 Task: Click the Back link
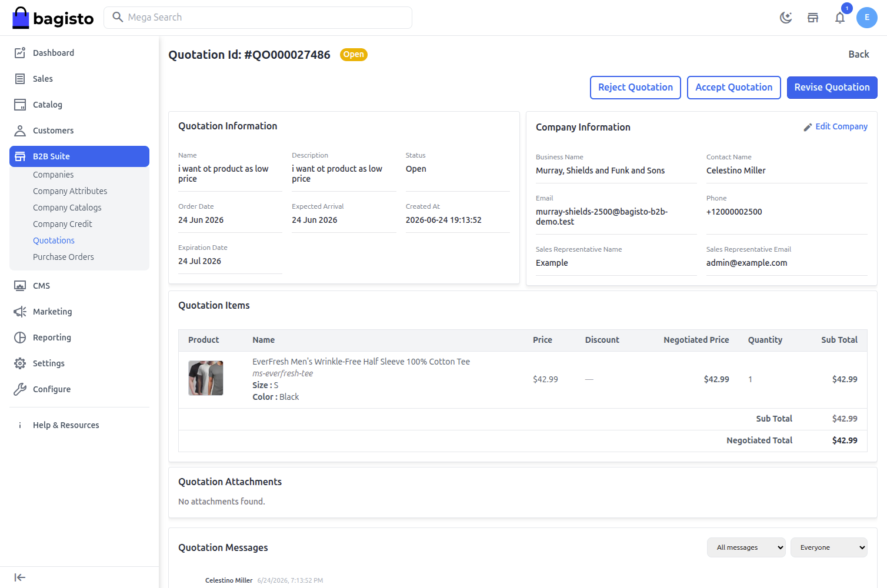859,54
